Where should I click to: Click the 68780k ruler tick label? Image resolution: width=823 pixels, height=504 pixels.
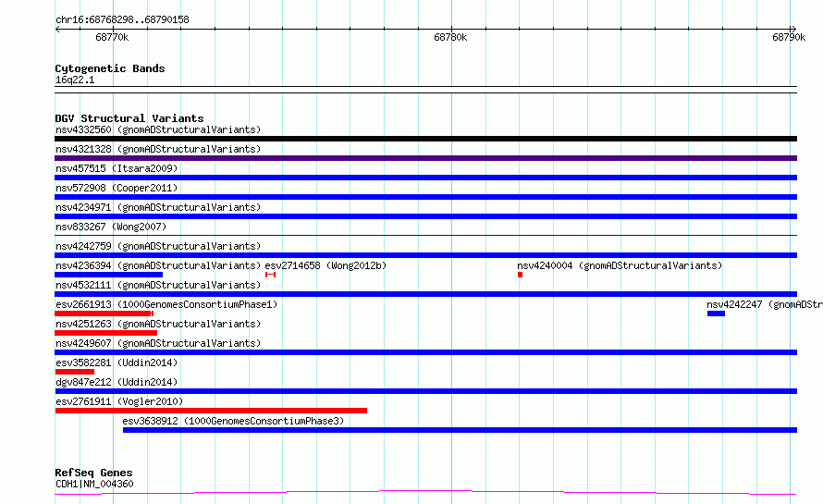450,37
